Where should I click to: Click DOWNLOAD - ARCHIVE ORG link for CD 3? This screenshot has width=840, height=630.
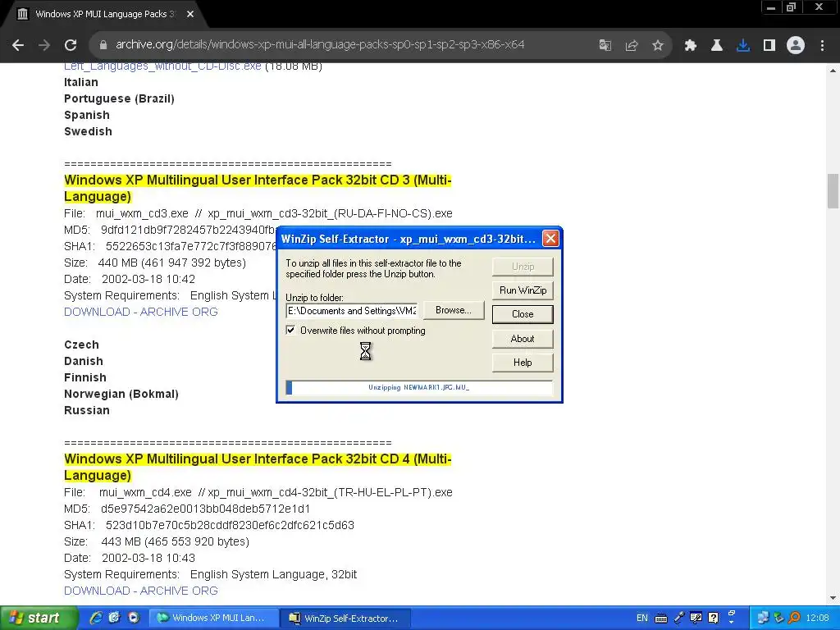tap(141, 312)
